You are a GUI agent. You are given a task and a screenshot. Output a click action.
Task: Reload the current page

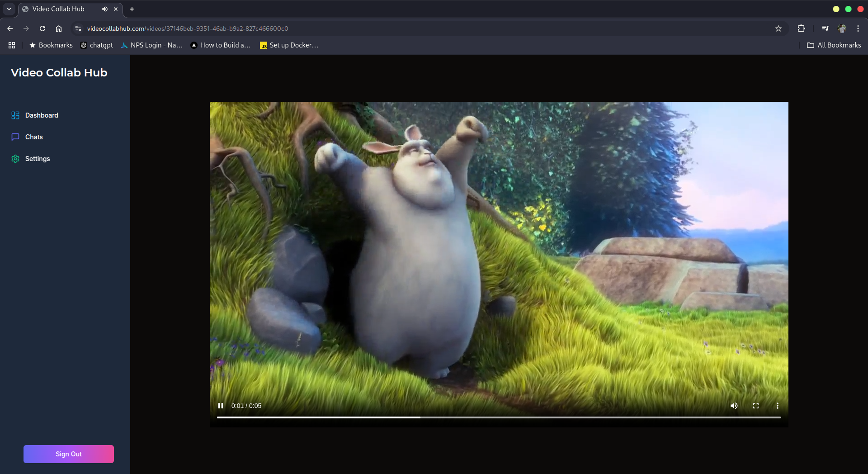pos(42,28)
